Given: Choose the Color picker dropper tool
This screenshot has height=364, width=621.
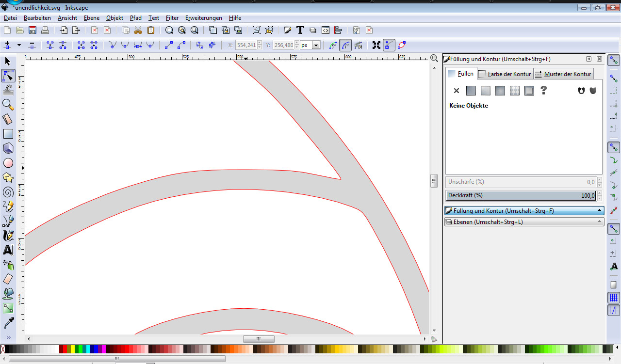Looking at the screenshot, I should click(x=8, y=323).
